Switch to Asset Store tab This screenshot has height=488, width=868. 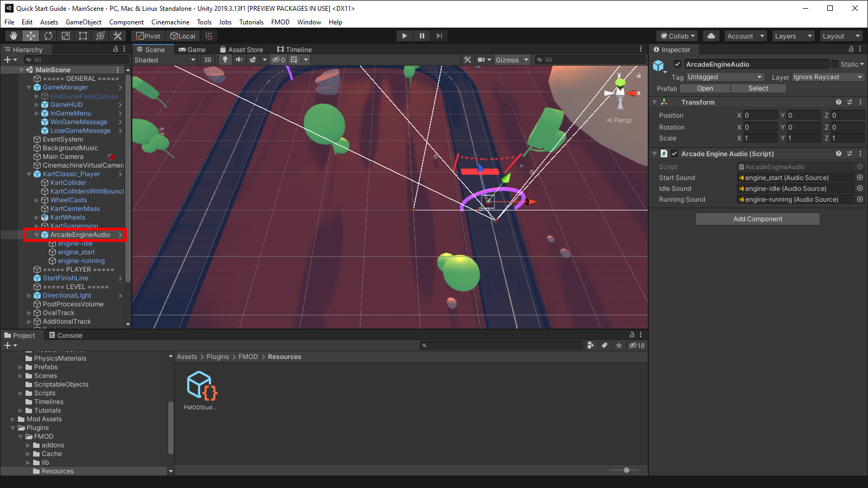[241, 49]
